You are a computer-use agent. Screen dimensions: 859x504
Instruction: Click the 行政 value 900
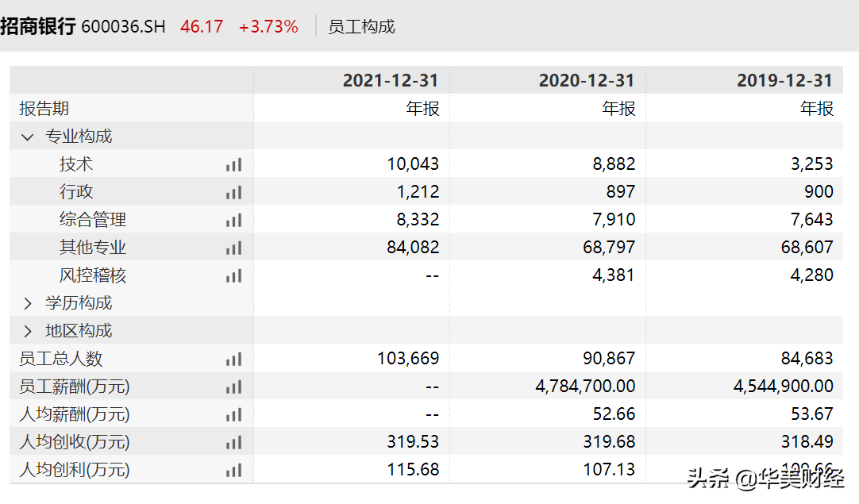[819, 192]
